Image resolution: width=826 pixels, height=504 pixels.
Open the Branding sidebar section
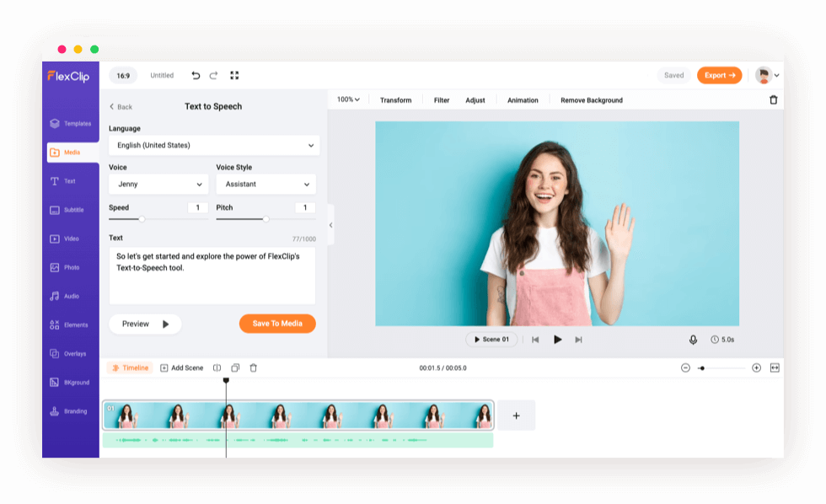(x=68, y=411)
